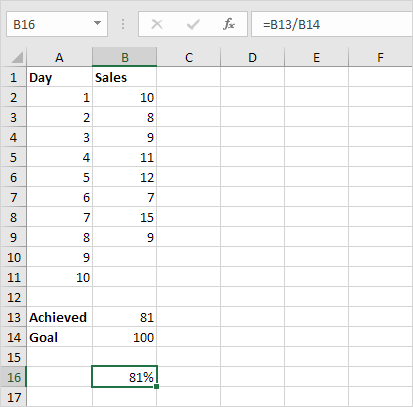The image size is (413, 407).
Task: Expand the Name Box dropdown arrow
Action: coord(97,23)
